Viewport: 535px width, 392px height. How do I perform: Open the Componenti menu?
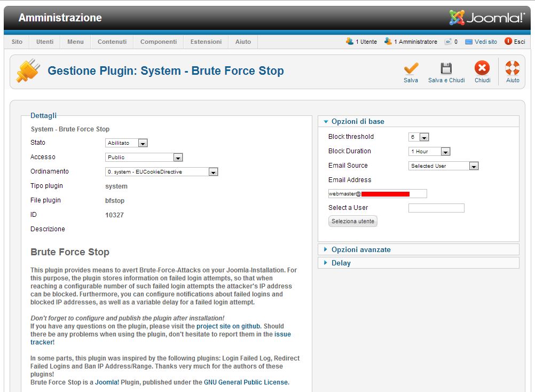[159, 42]
